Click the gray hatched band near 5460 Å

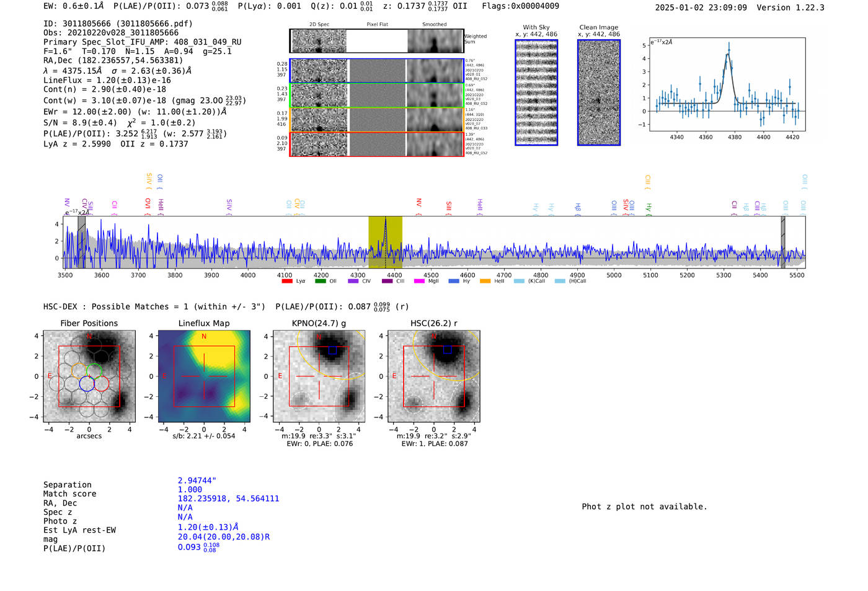[783, 242]
